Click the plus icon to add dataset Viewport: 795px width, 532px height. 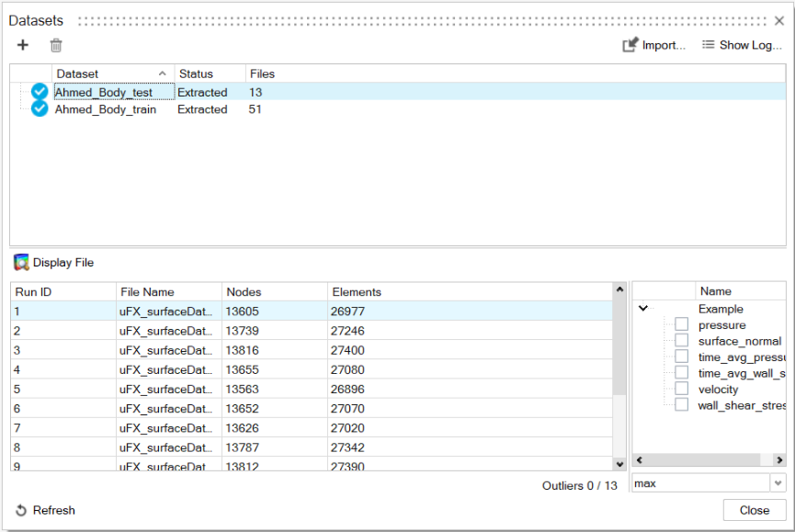click(x=23, y=45)
